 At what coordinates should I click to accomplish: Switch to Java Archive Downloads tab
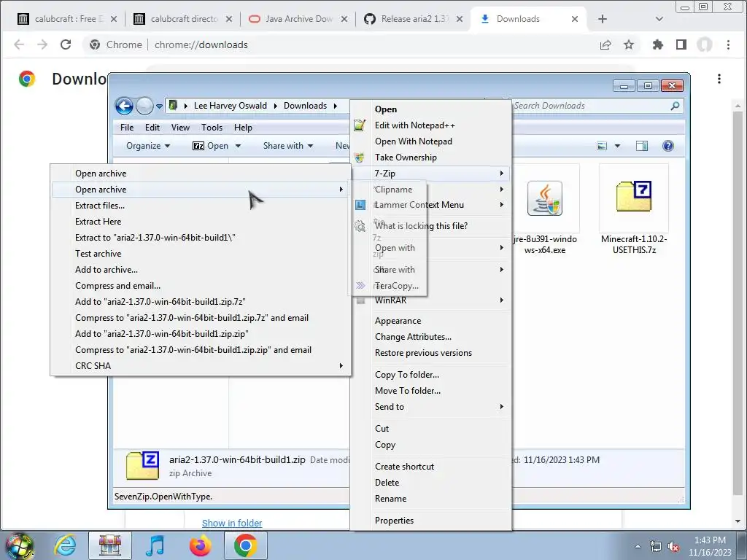(x=298, y=19)
